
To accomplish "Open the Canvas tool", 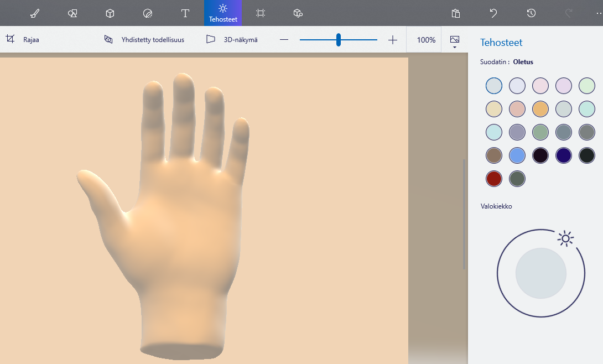I will 261,13.
